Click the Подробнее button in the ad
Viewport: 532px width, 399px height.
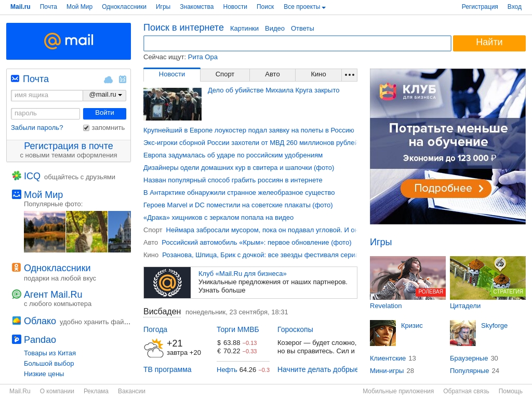[x=446, y=188]
